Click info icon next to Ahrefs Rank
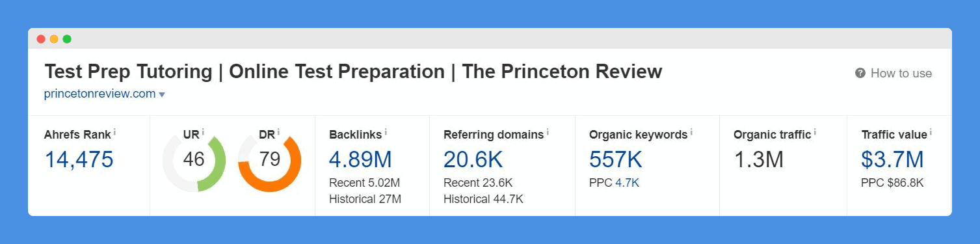 tap(115, 132)
